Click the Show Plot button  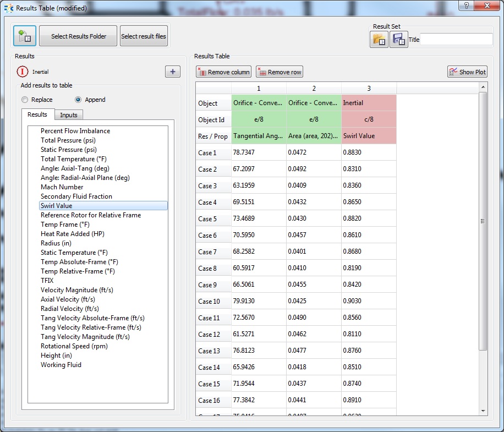point(467,72)
